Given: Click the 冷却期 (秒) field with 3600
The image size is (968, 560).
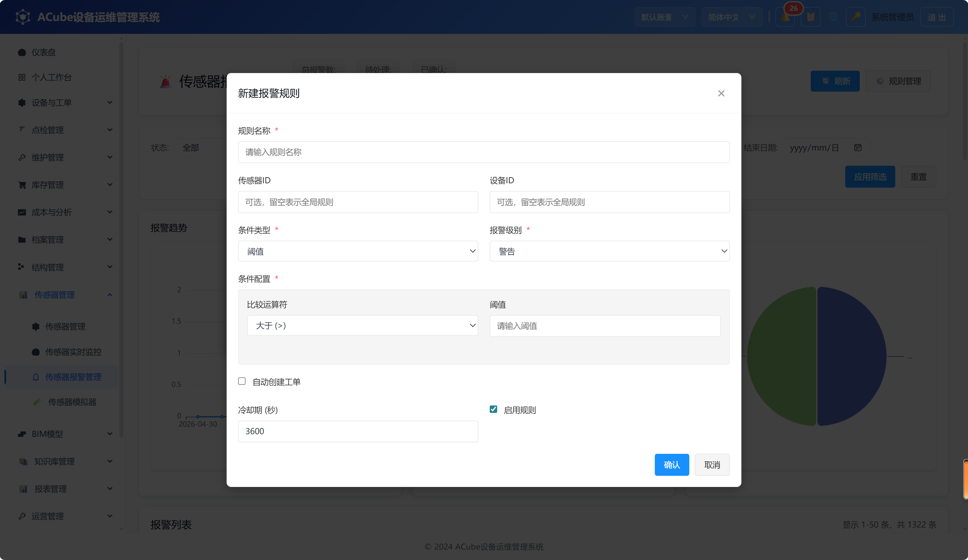Looking at the screenshot, I should coord(358,431).
